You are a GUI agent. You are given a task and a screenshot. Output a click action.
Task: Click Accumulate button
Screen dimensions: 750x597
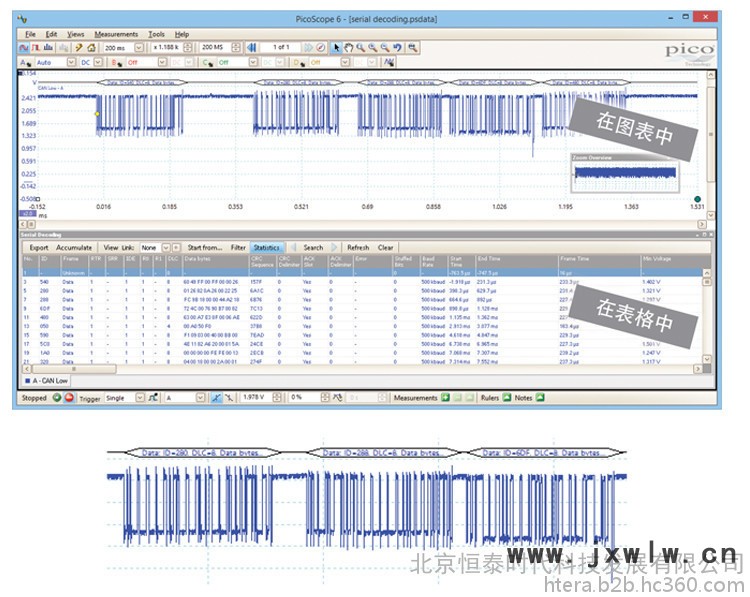(x=74, y=247)
